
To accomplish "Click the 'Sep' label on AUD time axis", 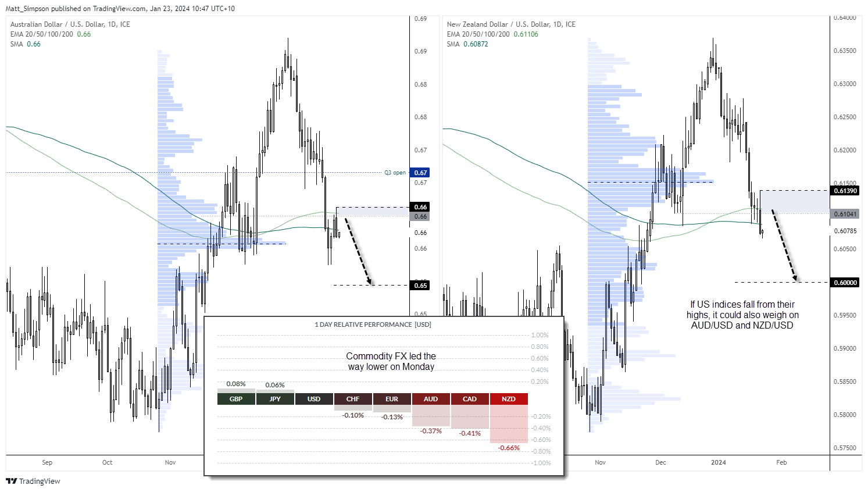I will (47, 462).
